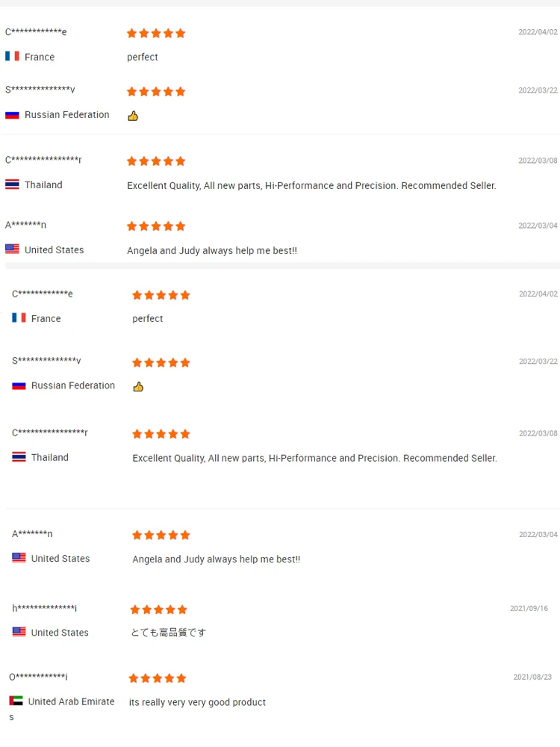Click the review text 'its really very very good product'

(x=197, y=702)
